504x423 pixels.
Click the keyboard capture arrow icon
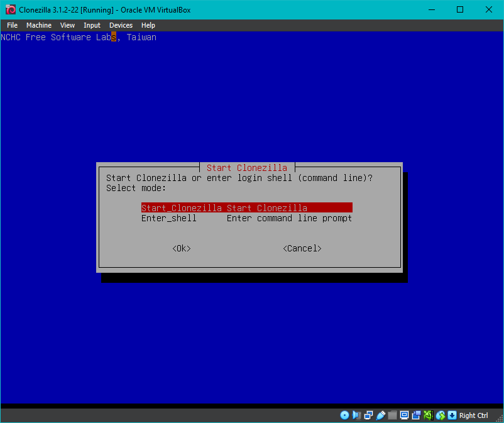coord(452,415)
